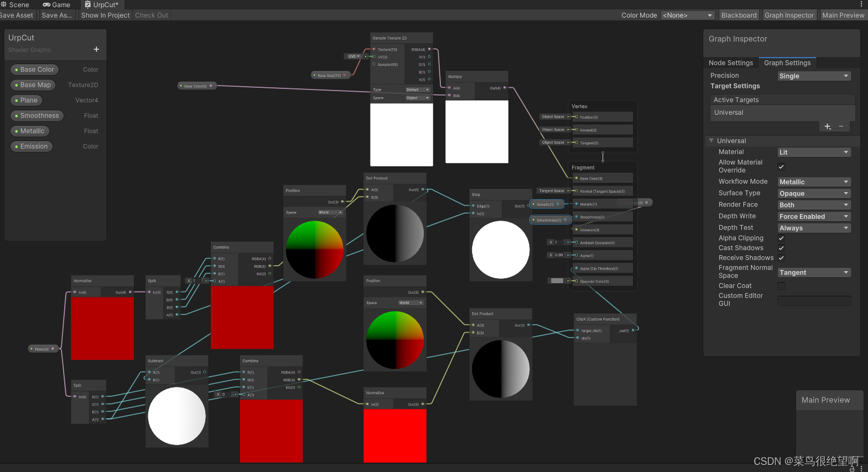Click Show In Project button
The width and height of the screenshot is (868, 472).
(105, 15)
